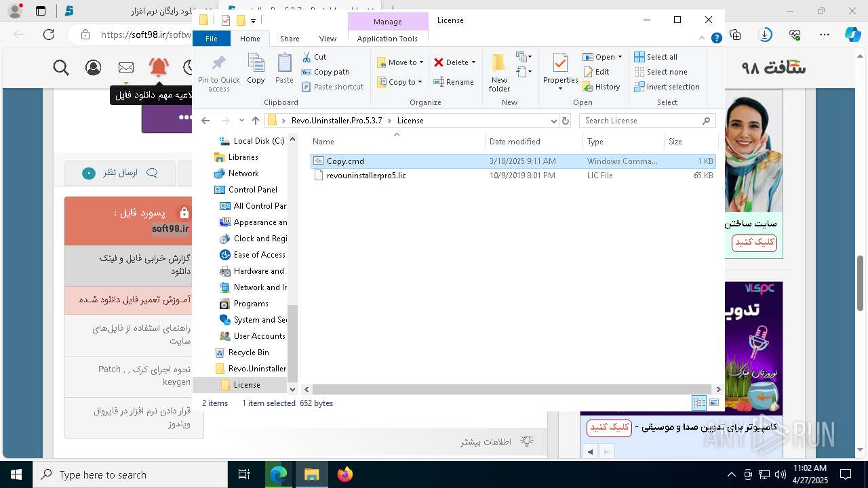
Task: Click the Paste ribbon button
Action: (x=284, y=69)
